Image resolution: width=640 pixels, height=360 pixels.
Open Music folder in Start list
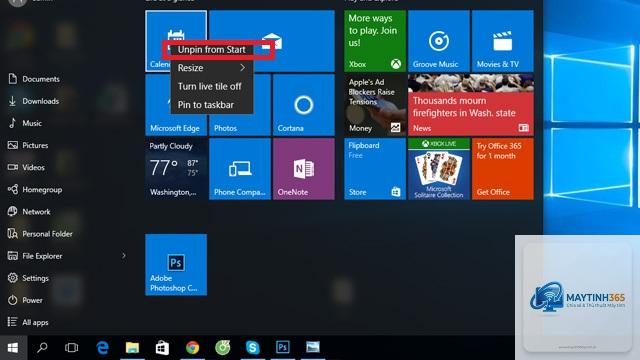[25, 123]
